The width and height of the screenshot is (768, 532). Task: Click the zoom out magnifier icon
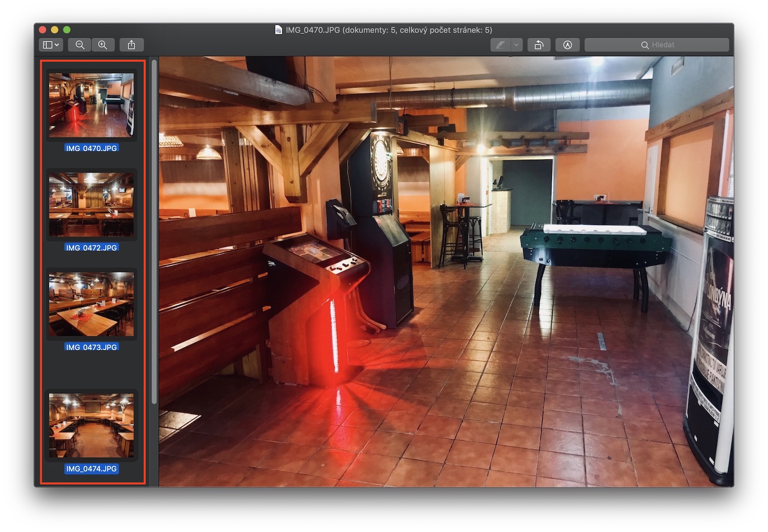[x=80, y=45]
